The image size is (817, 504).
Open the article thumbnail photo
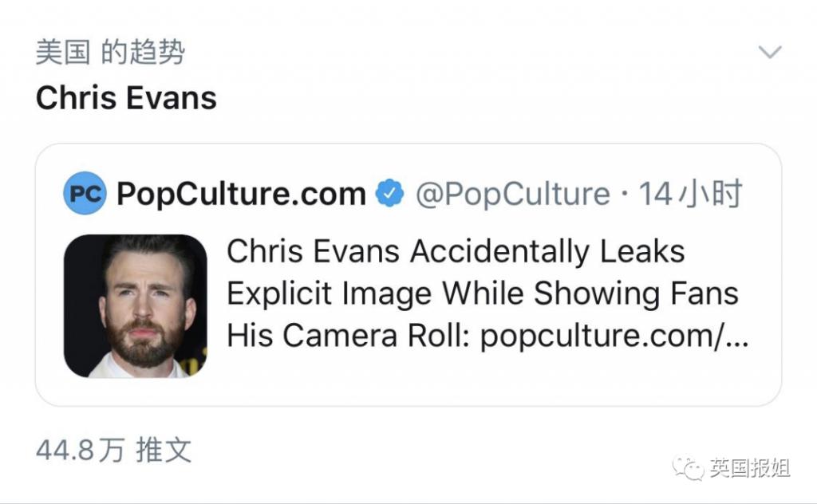(135, 305)
